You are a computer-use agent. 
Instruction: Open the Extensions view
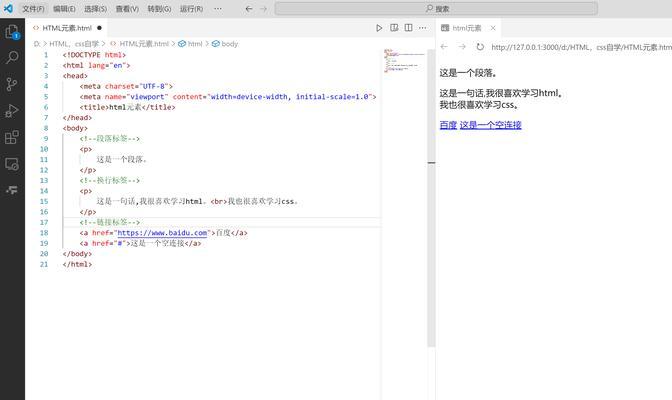[12, 137]
